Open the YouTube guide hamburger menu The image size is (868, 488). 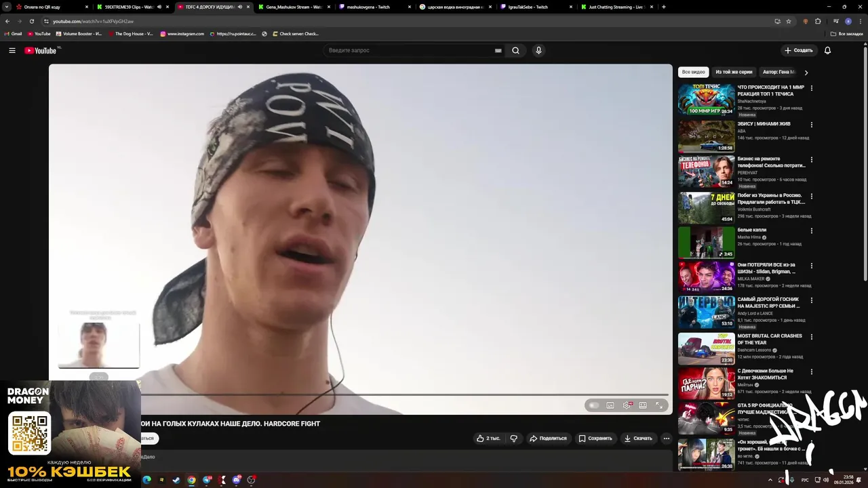[12, 50]
